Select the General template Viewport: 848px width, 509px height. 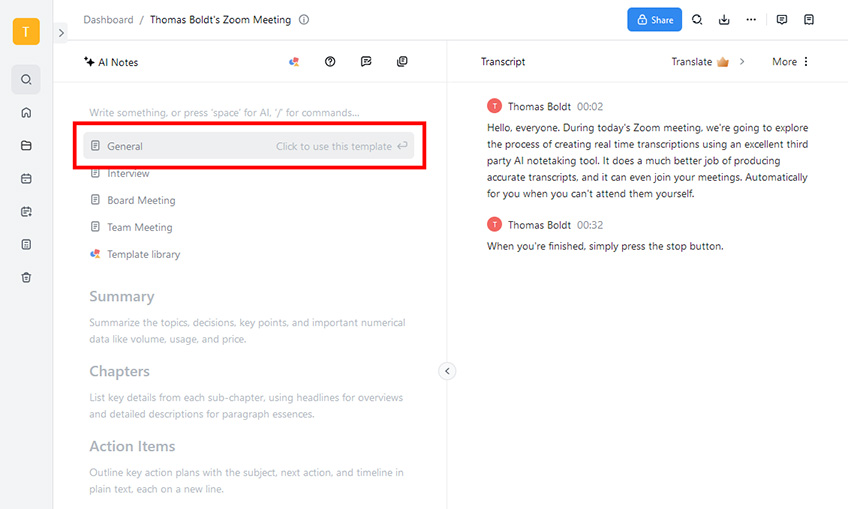[x=249, y=146]
